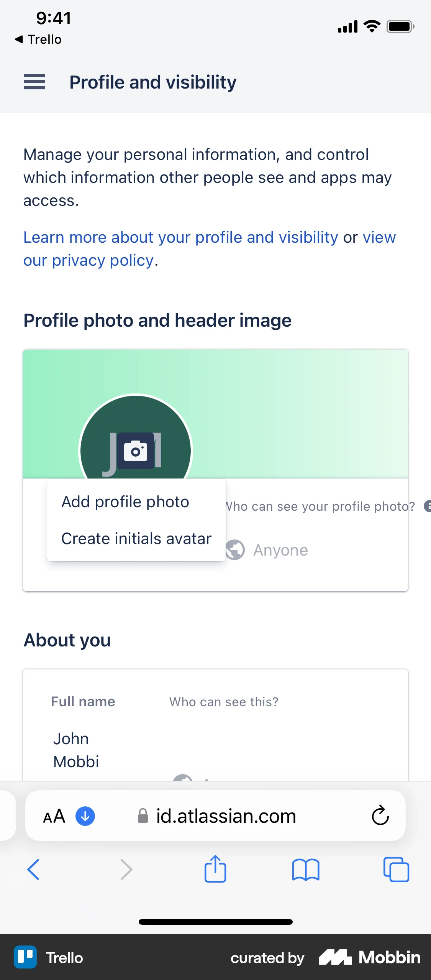Tap the profile photo info icon
Viewport: 431px width, 980px height.
point(428,506)
